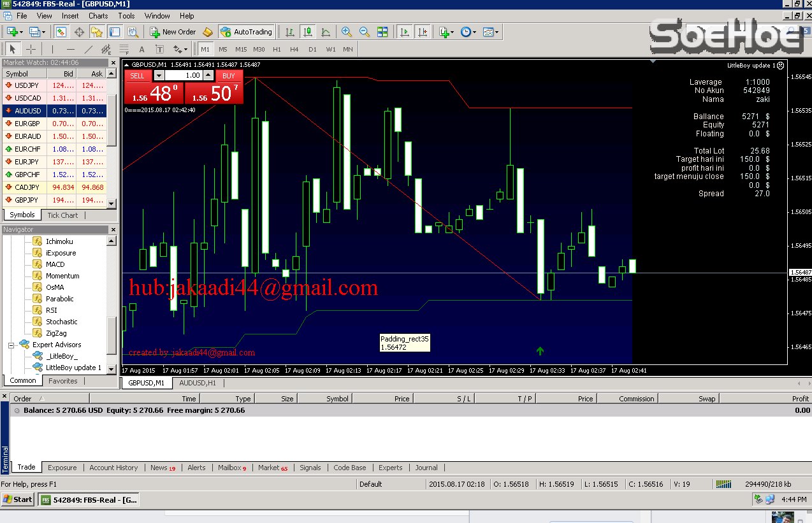Screen dimensions: 812x523
Task: Collapse the Expert Advisors tree node
Action: click(11, 345)
